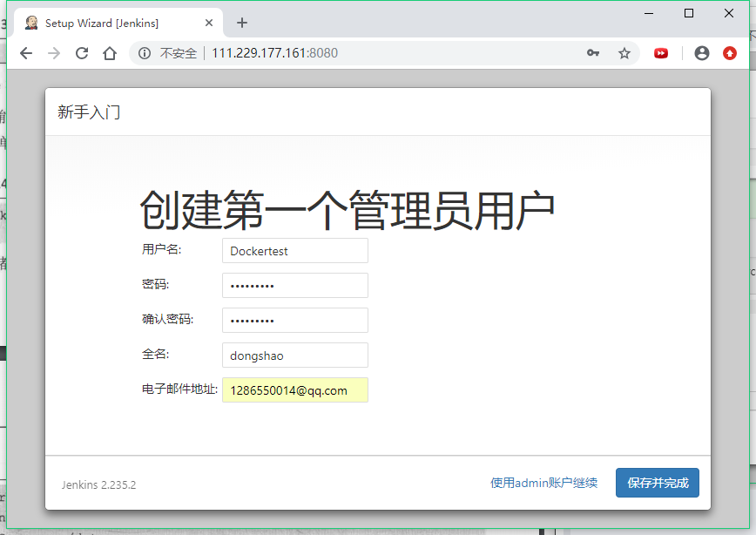Image resolution: width=756 pixels, height=535 pixels.
Task: Click the 创建第一个管理员用户 heading
Action: coord(348,210)
